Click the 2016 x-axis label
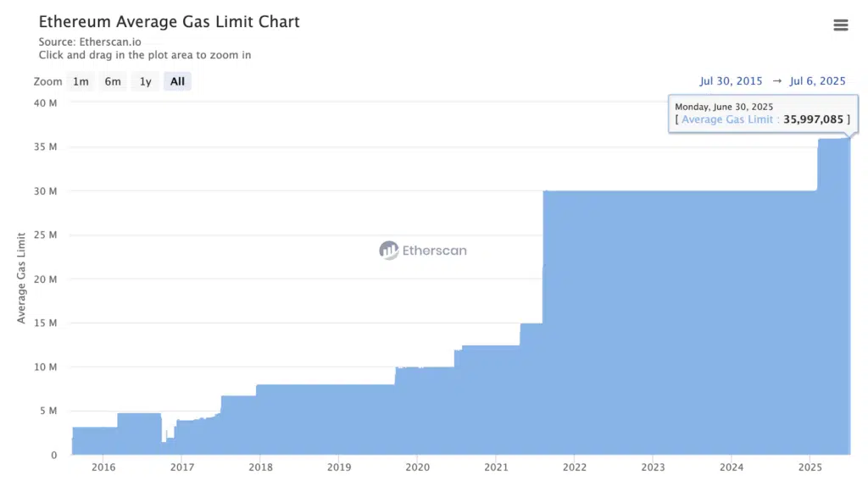Viewport: 868px width, 492px height. point(103,467)
